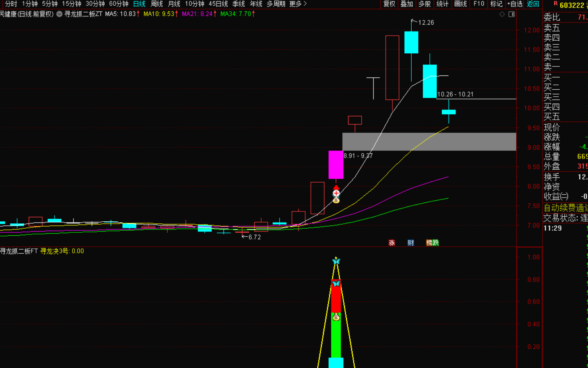Toggle 复权 price adjustment

(389, 4)
